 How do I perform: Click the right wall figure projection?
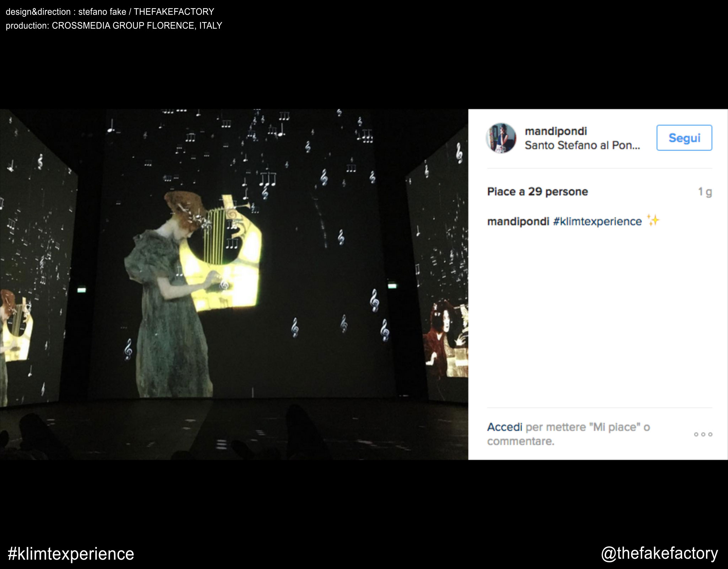pos(447,338)
